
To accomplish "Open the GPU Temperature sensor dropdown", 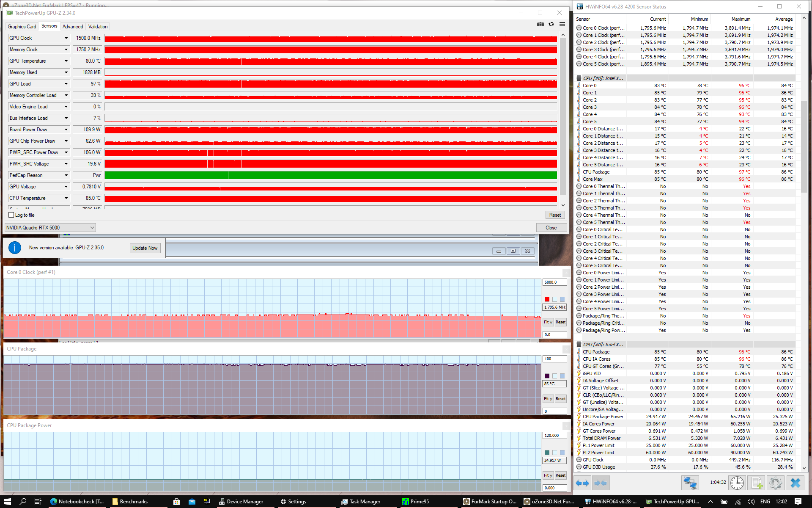I will tap(66, 61).
